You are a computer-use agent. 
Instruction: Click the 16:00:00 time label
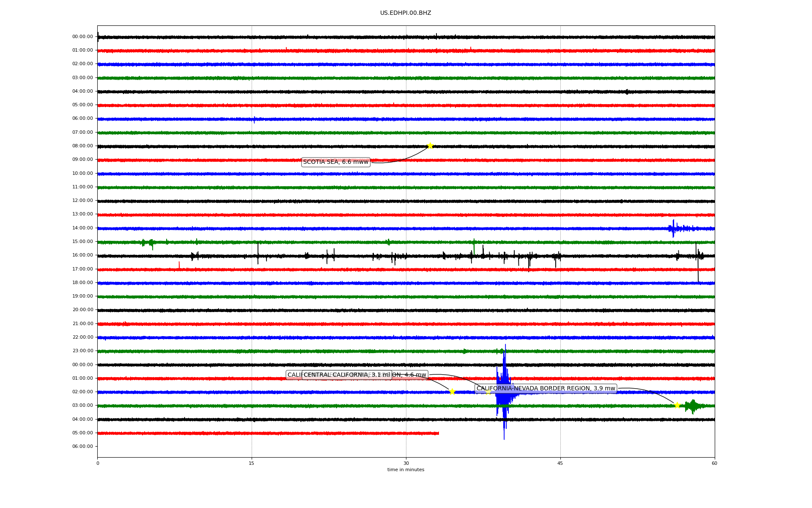(x=82, y=255)
